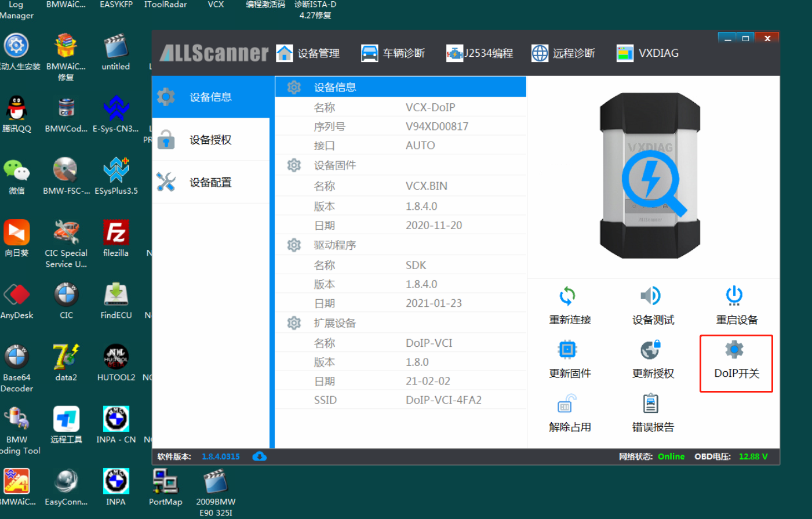The height and width of the screenshot is (519, 812).
Task: Select the device name value VCX-DoIP
Action: click(431, 107)
